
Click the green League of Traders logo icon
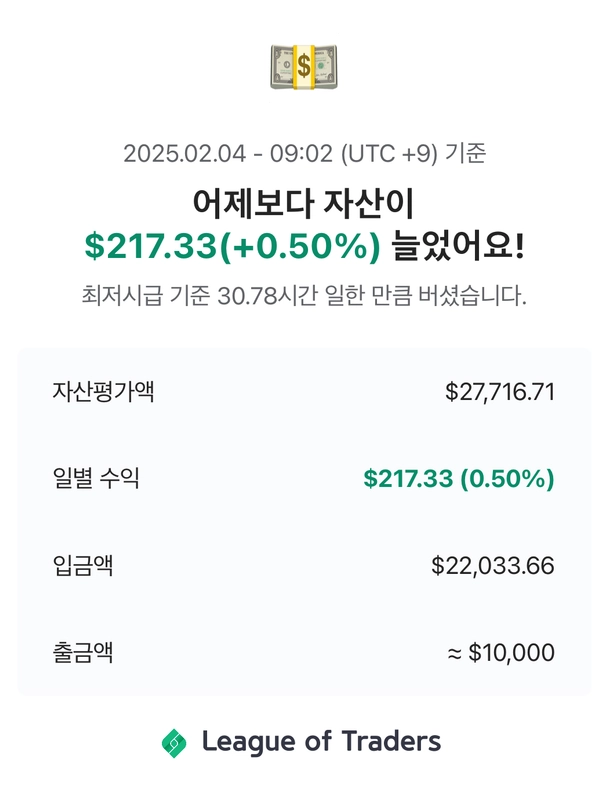[x=174, y=743]
